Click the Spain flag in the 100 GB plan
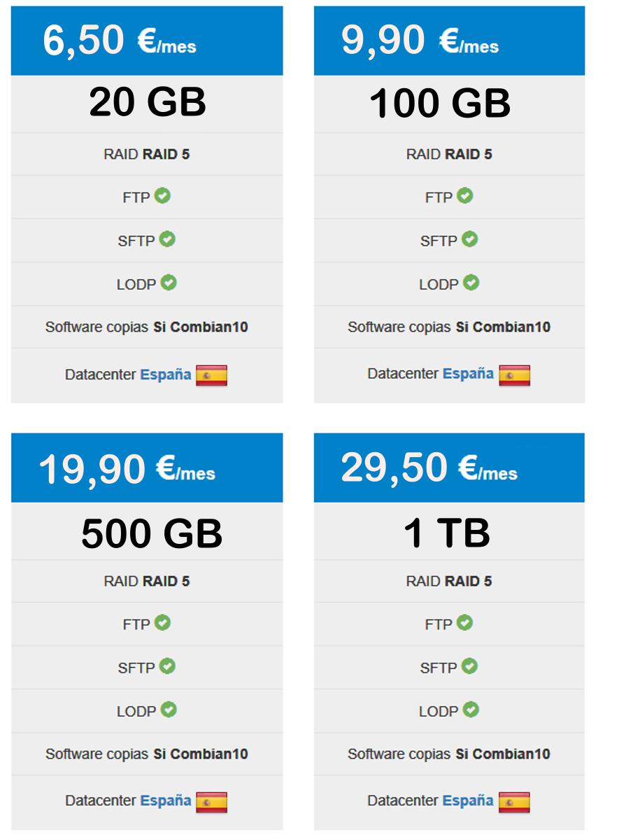Screen dimensions: 626x840 pyautogui.click(x=514, y=375)
